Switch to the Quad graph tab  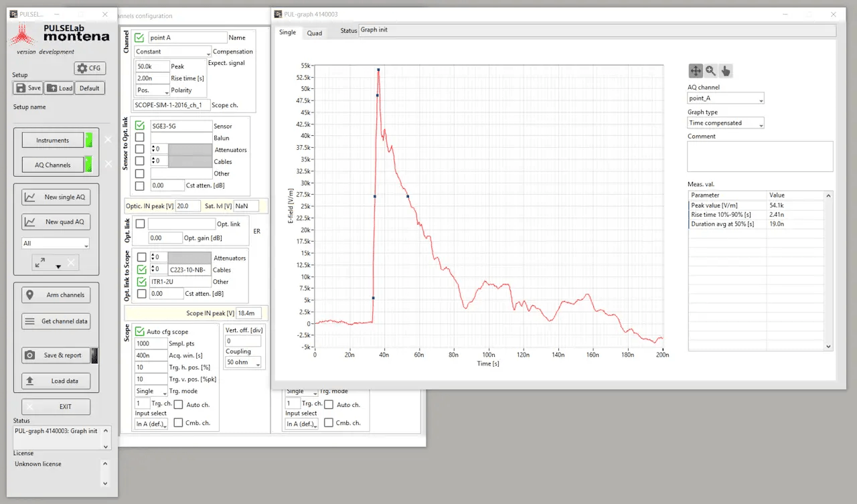point(315,33)
